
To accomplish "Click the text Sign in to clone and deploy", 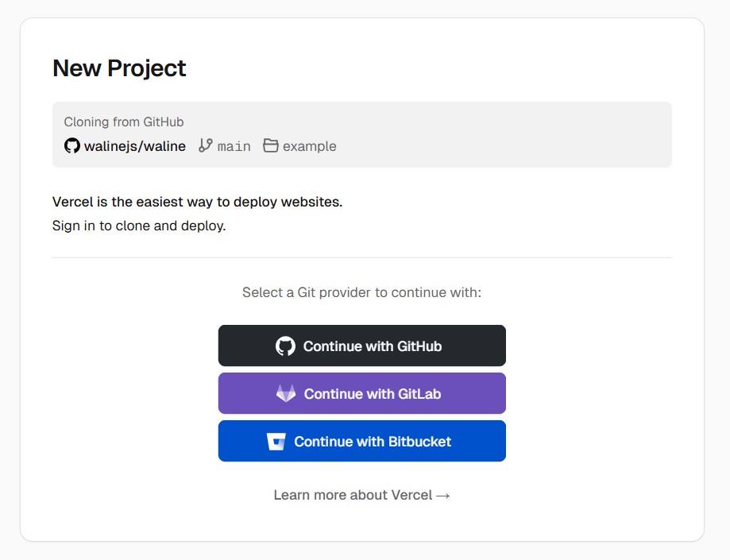I will 138,226.
